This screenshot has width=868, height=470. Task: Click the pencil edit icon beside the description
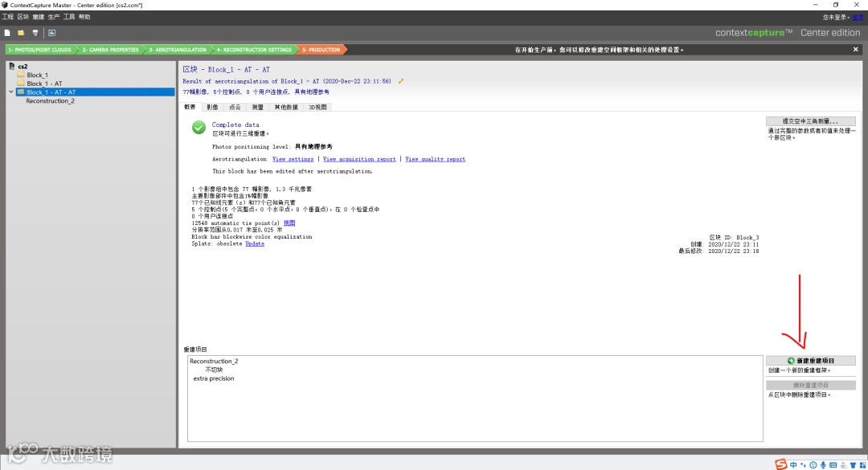[x=401, y=81]
